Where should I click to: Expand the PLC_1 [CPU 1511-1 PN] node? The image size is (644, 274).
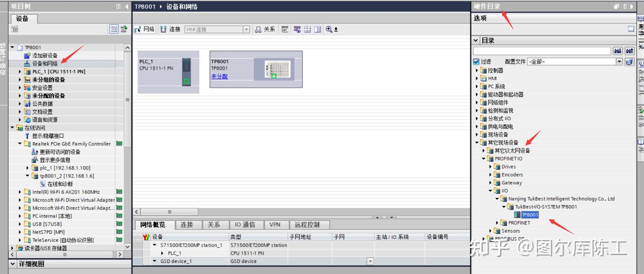pos(20,72)
